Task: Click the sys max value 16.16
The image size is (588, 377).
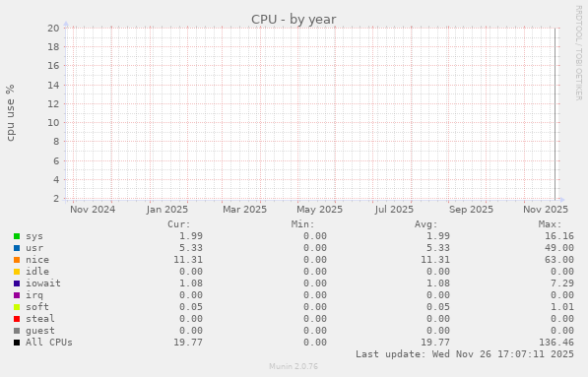Action: point(559,236)
